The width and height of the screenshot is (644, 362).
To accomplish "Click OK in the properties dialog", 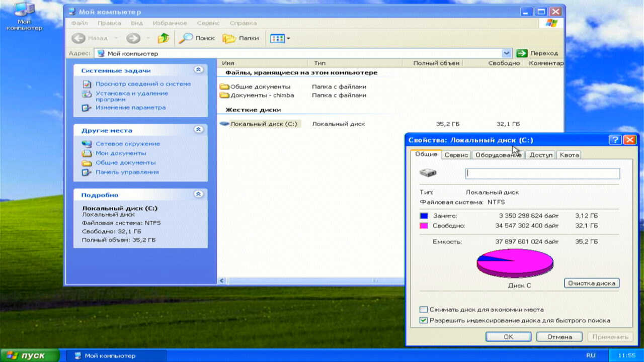I will (509, 337).
